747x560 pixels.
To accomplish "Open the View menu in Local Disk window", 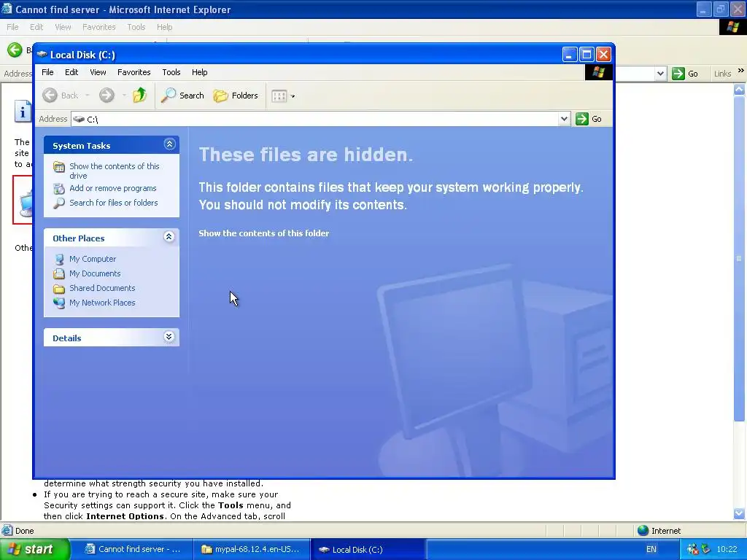I will pyautogui.click(x=98, y=72).
